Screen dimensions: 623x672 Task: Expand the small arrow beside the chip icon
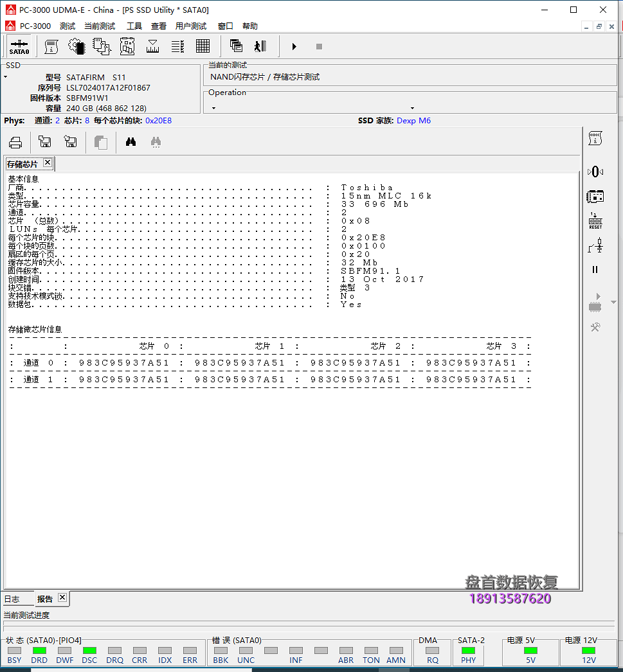click(613, 302)
